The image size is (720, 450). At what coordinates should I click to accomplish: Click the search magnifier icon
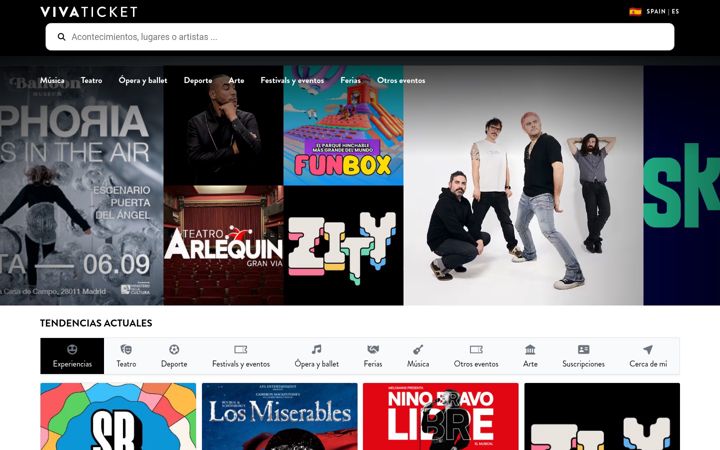[61, 37]
